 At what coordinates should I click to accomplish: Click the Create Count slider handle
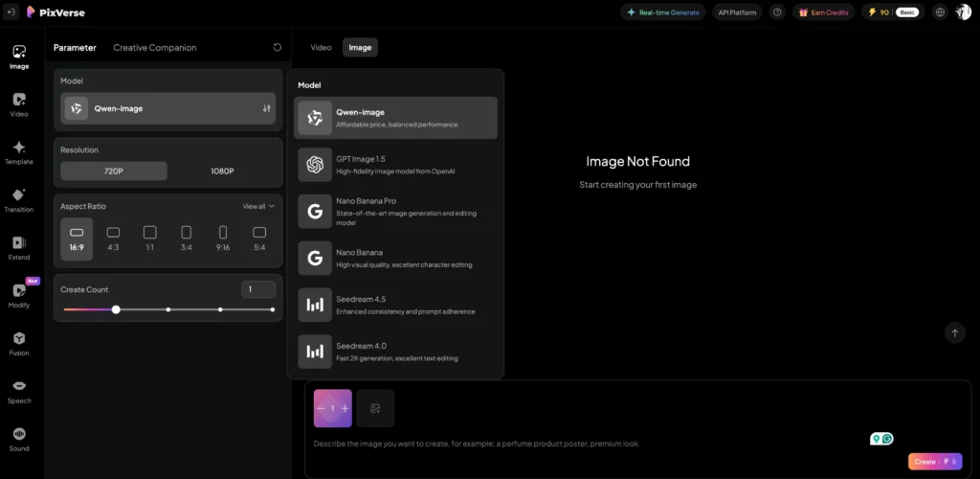116,309
